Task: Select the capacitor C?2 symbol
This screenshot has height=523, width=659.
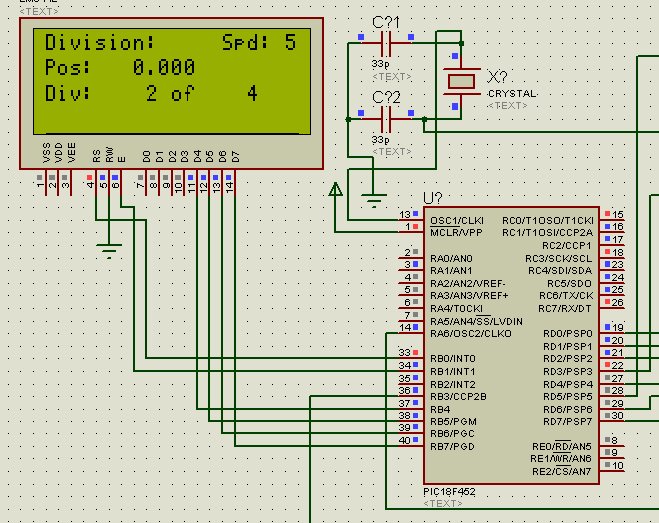Action: (x=385, y=117)
